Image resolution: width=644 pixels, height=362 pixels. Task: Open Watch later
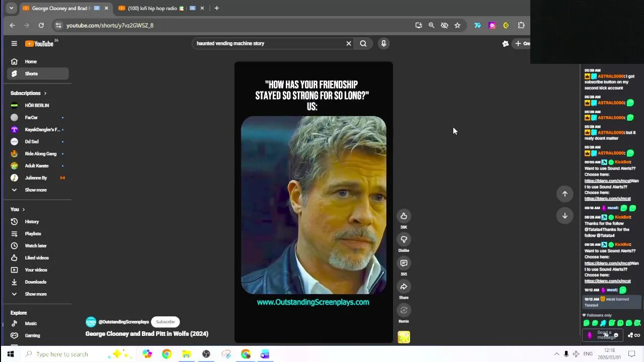point(38,246)
